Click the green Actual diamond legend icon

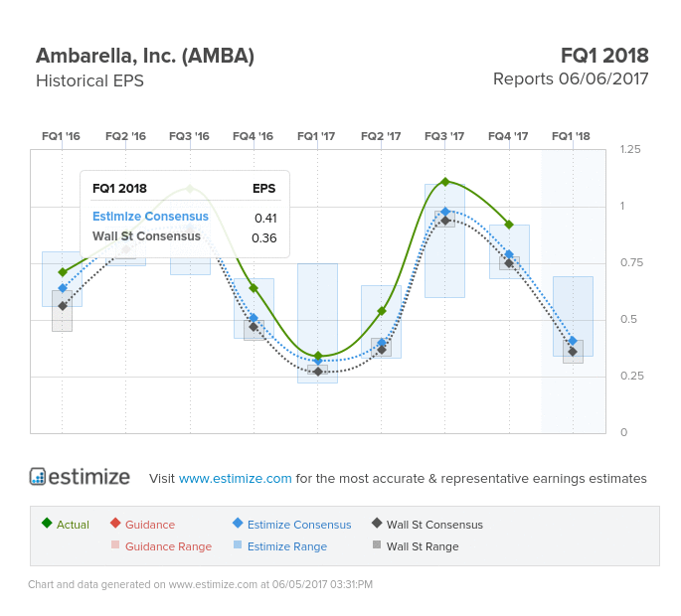[x=47, y=523]
